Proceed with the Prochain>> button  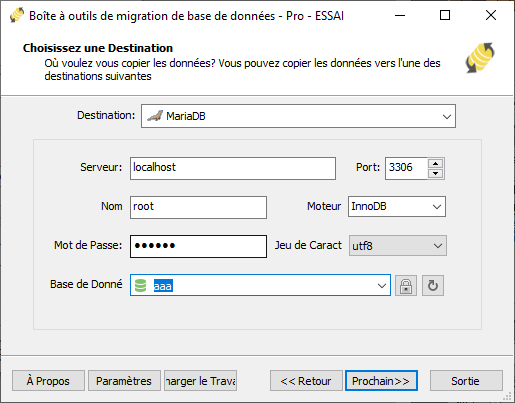coord(381,381)
